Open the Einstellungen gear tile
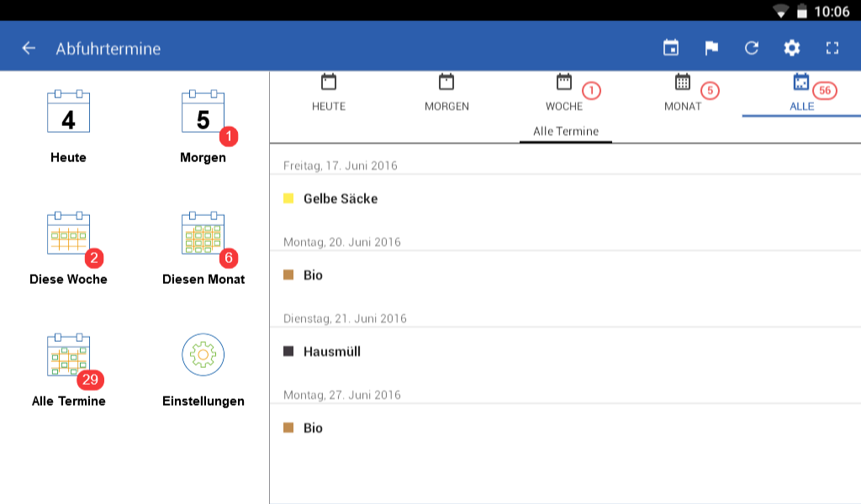 point(203,370)
